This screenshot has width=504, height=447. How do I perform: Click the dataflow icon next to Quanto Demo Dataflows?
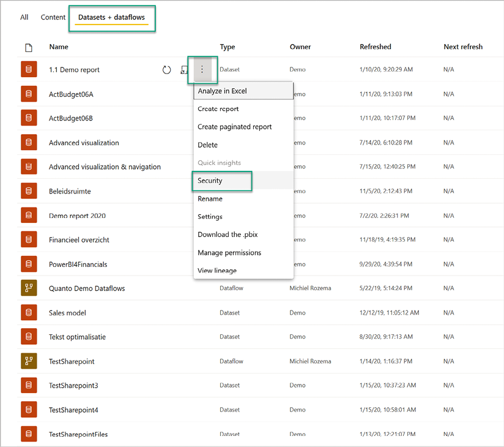pos(29,288)
